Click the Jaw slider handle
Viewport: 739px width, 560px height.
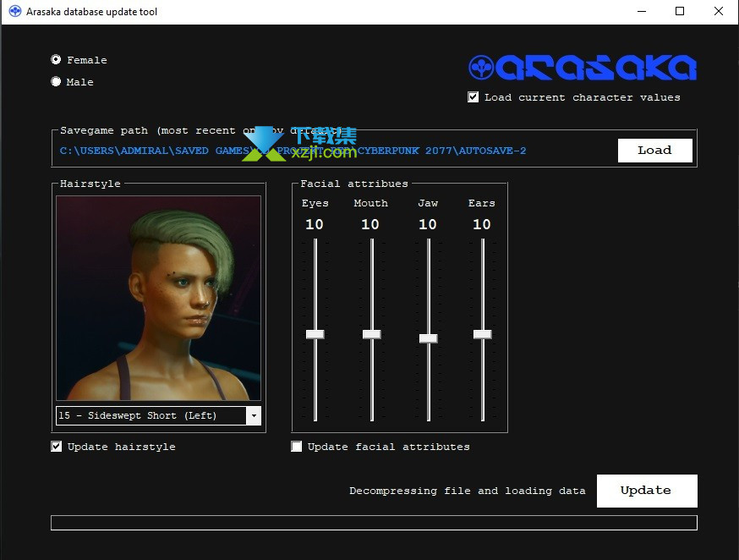(x=429, y=338)
